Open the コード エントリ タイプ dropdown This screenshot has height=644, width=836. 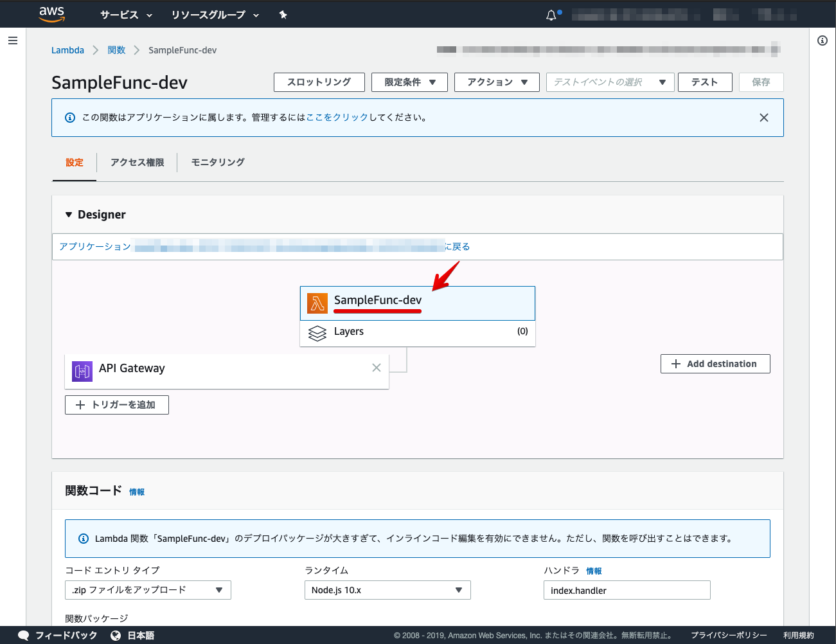[148, 590]
